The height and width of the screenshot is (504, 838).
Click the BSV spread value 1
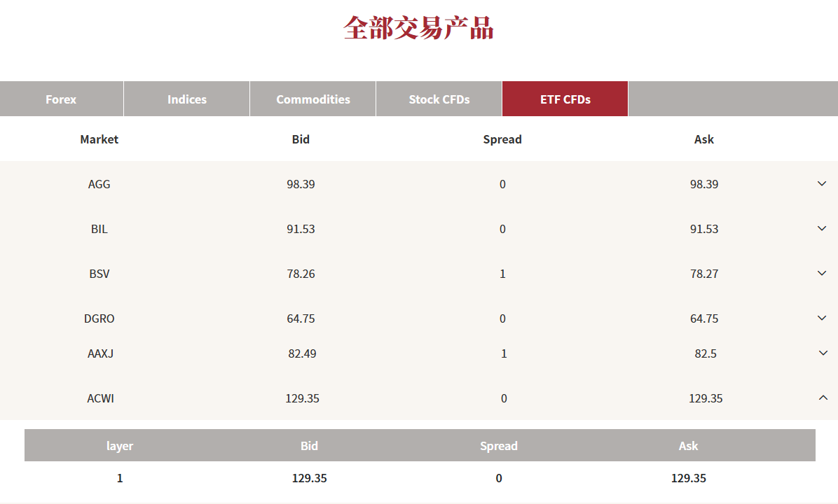502,274
